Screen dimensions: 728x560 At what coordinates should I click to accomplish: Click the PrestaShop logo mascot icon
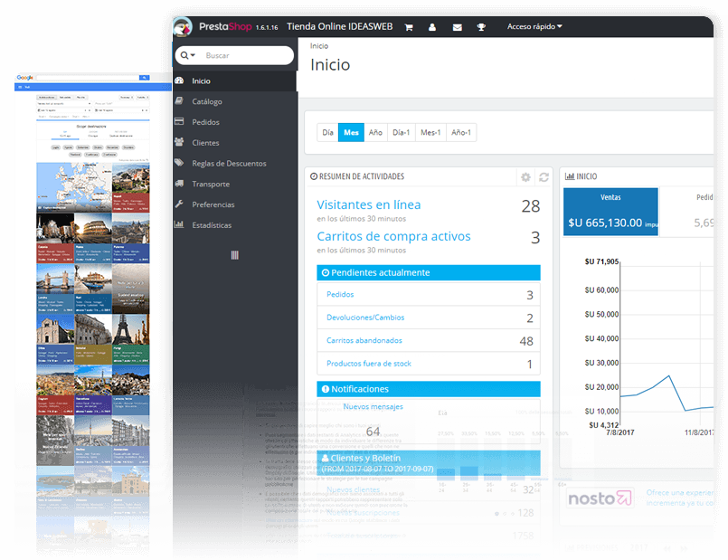pos(183,27)
